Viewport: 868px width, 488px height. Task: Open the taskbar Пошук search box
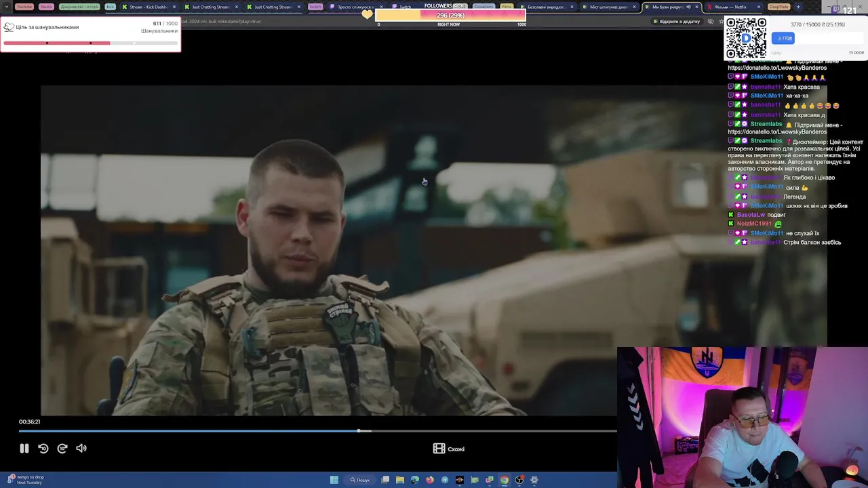coord(359,480)
